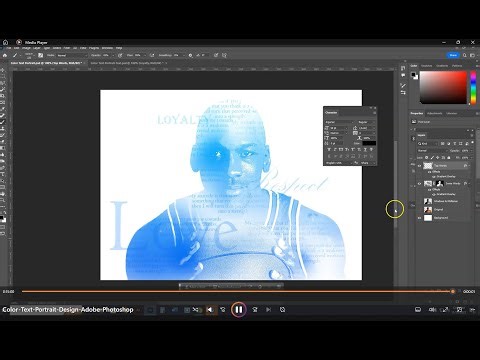
Task: Toggle pressure for opacity icon
Action: coord(120,55)
